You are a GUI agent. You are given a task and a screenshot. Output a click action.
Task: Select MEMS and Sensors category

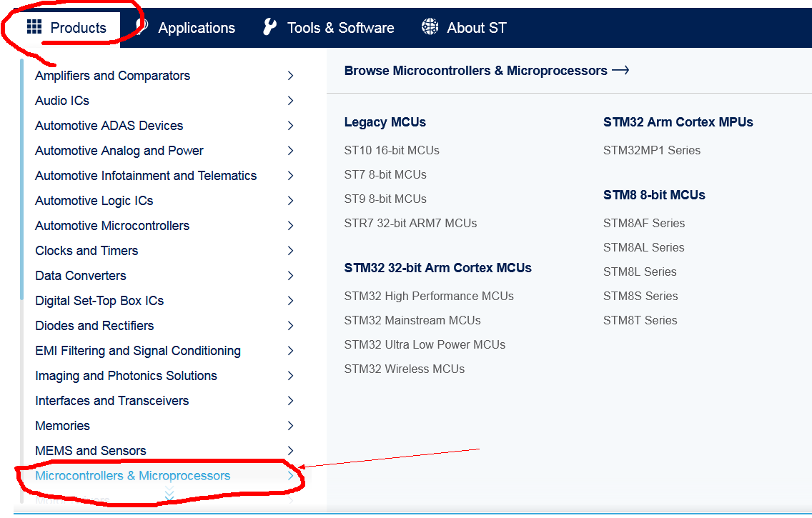click(91, 451)
